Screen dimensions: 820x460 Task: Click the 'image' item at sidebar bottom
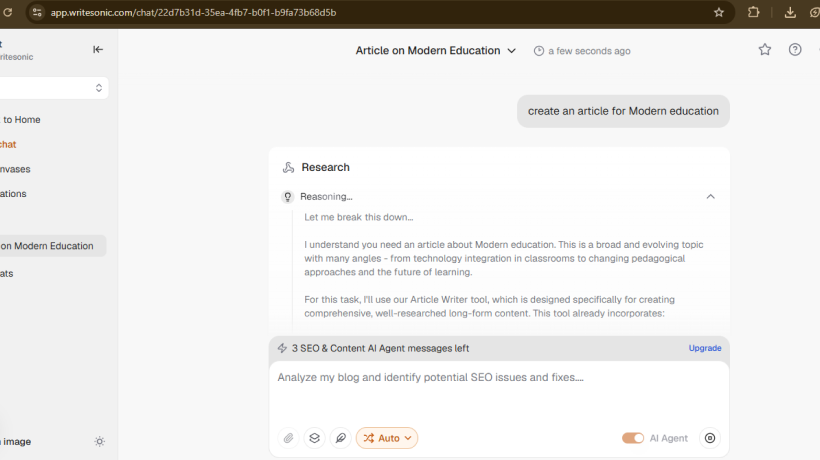16,442
